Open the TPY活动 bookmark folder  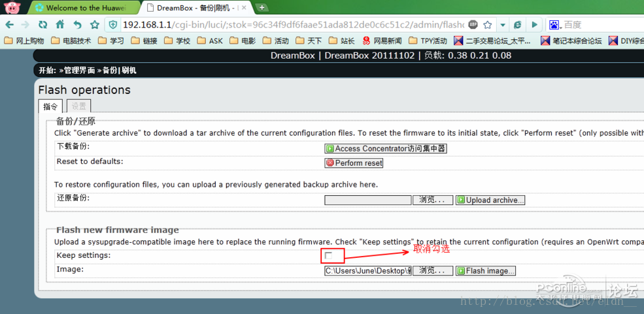point(428,40)
